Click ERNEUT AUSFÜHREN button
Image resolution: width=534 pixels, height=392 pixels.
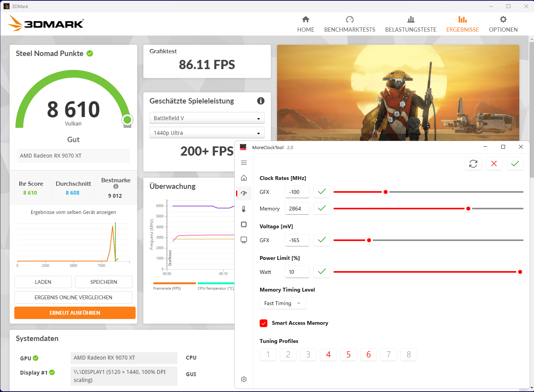pyautogui.click(x=75, y=313)
